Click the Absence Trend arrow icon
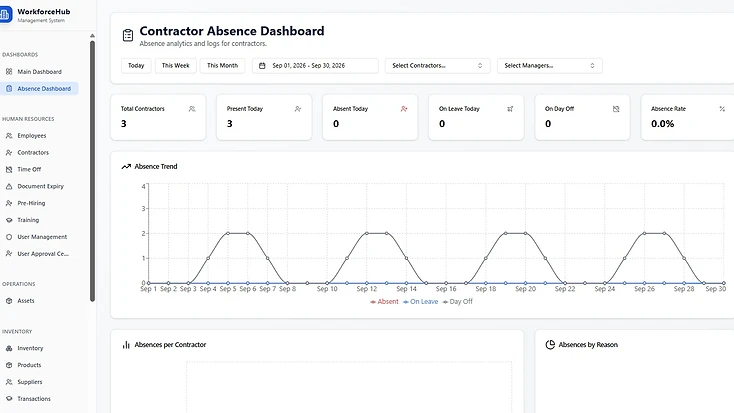Viewport: 734px width, 413px height. click(x=126, y=167)
